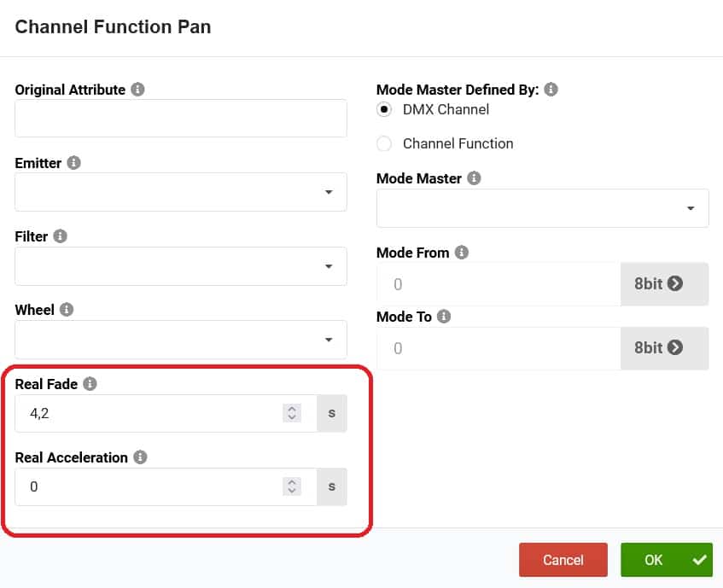The width and height of the screenshot is (723, 588).
Task: Open the Wheel dropdown
Action: 181,340
